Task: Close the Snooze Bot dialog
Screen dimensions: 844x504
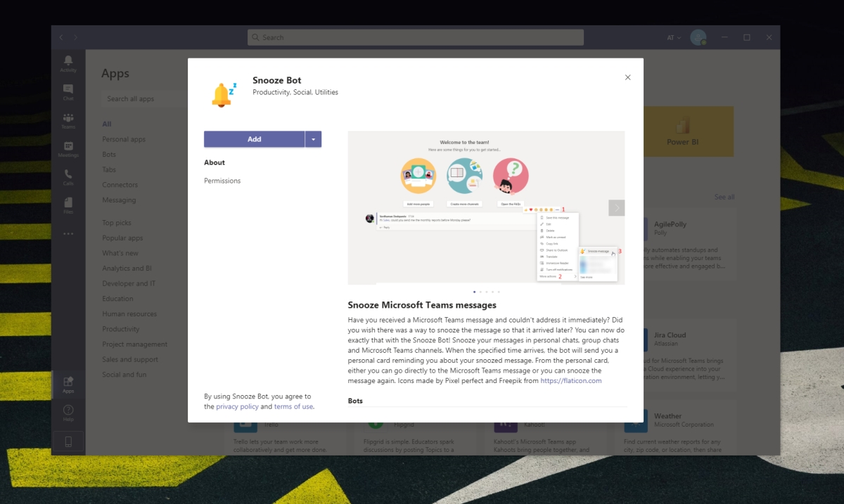Action: pos(628,77)
